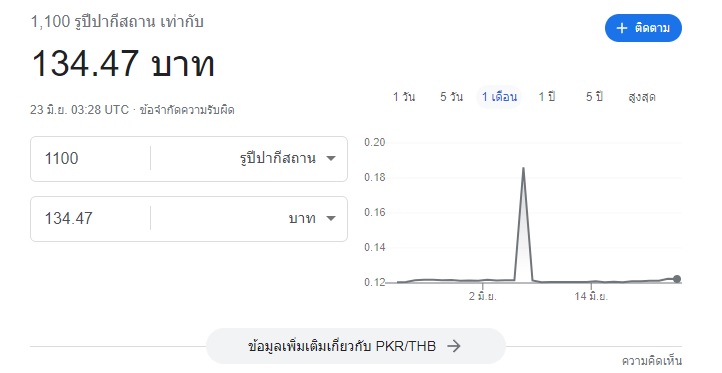Select the 1 ปี time range
The height and width of the screenshot is (373, 722).
tap(547, 97)
